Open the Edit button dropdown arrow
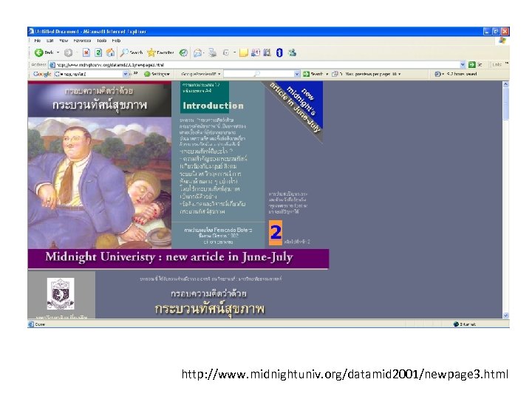 click(x=234, y=52)
